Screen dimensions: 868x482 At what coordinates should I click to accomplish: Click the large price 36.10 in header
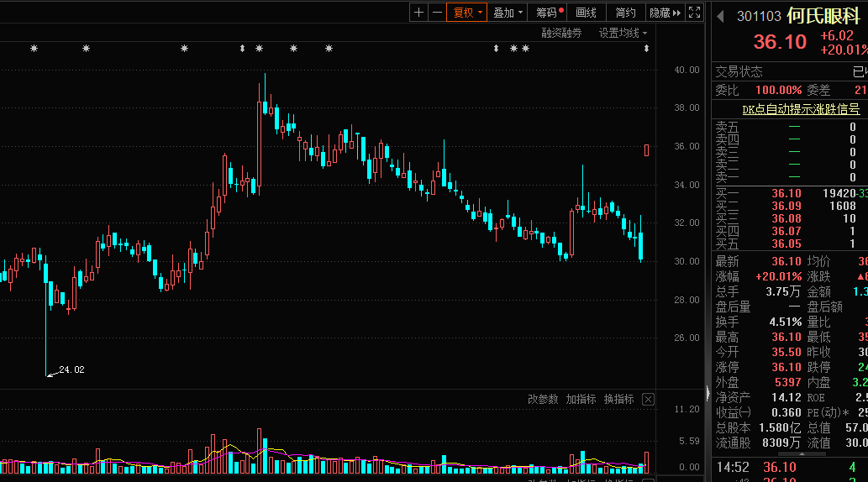coord(780,41)
